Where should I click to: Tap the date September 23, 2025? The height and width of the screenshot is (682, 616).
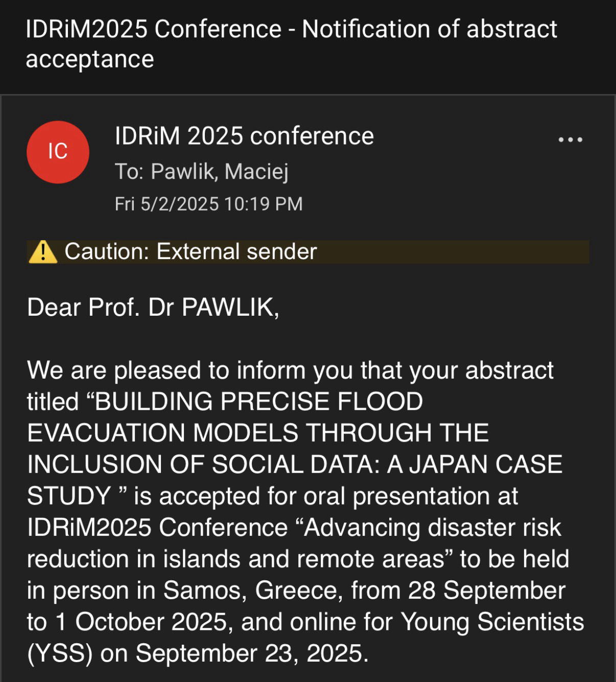point(252,654)
